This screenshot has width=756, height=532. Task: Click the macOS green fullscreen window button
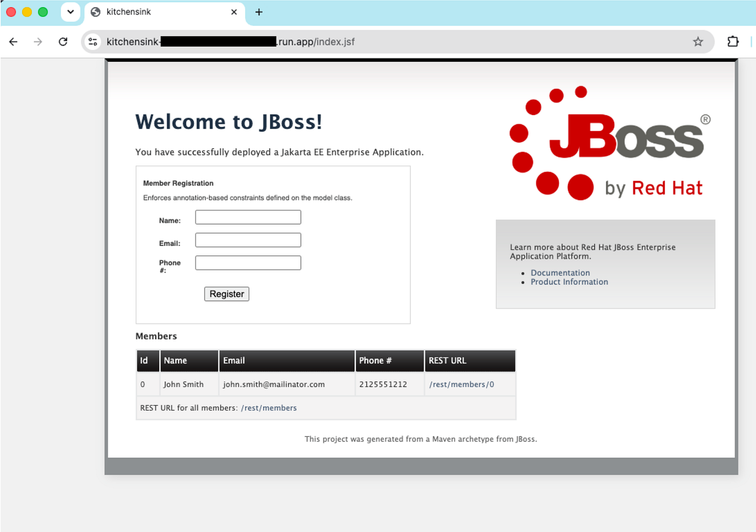(x=43, y=12)
